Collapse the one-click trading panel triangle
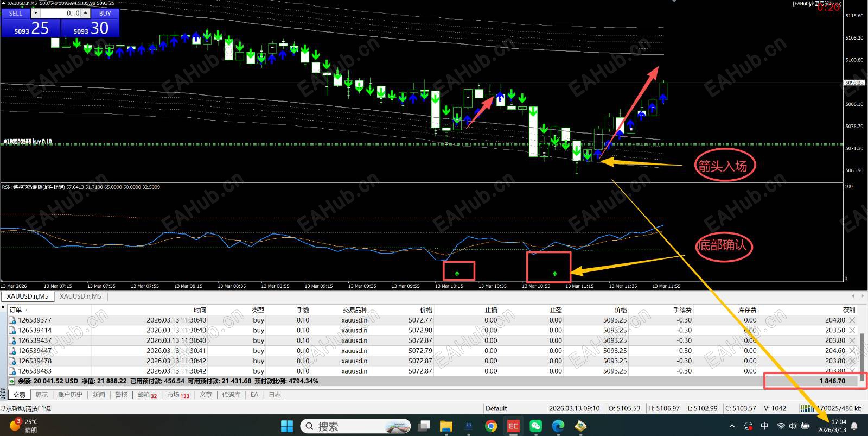 coord(4,3)
